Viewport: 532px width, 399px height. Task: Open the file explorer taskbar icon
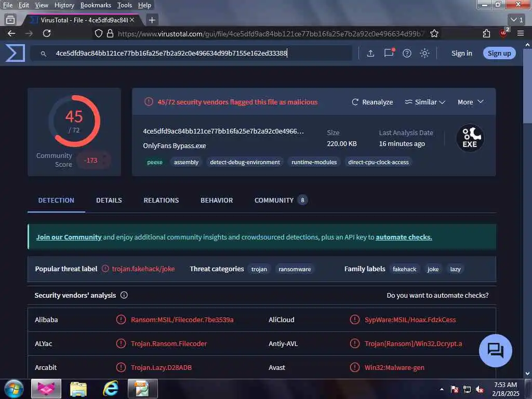(78, 389)
